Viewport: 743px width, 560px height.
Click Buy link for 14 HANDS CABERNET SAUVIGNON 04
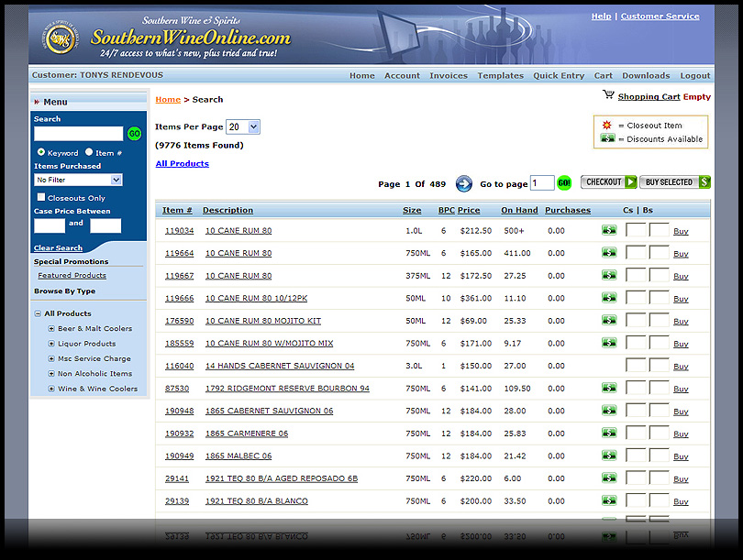click(x=681, y=367)
